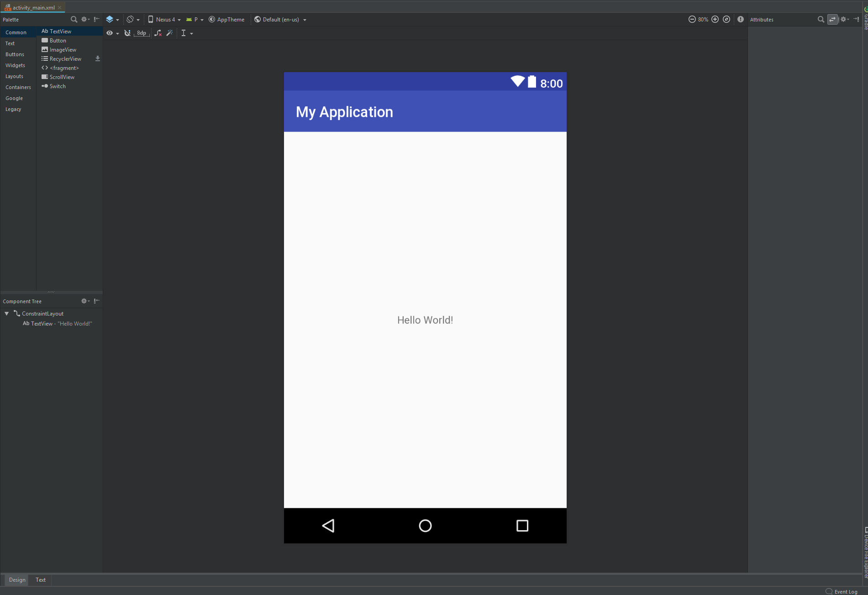Screen dimensions: 868x595
Task: Switch to the Text editor tab
Action: point(41,580)
